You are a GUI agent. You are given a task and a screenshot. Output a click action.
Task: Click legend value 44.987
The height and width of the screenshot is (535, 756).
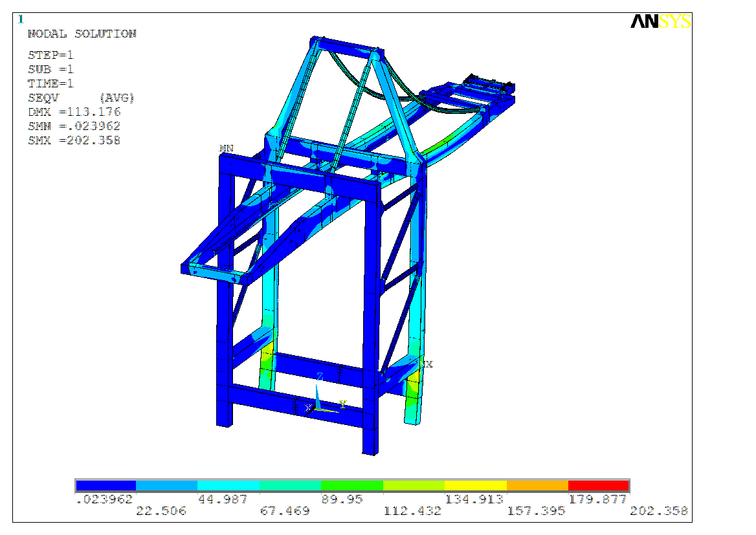[x=223, y=499]
